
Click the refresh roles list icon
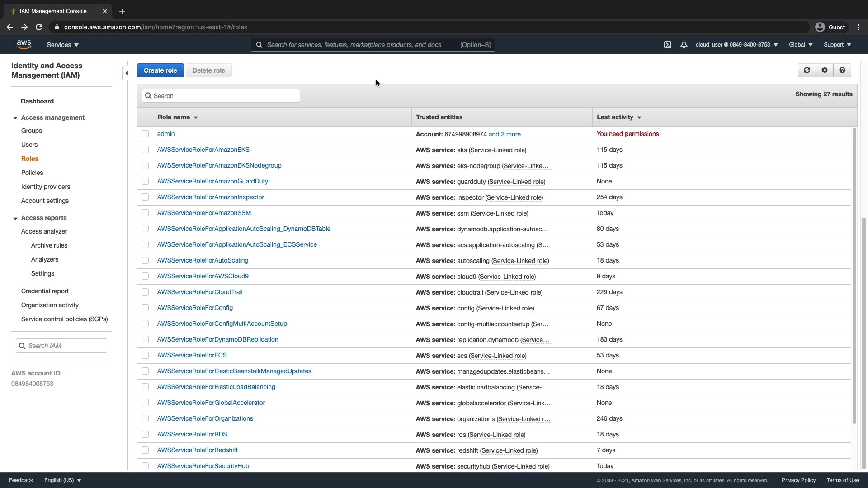807,70
